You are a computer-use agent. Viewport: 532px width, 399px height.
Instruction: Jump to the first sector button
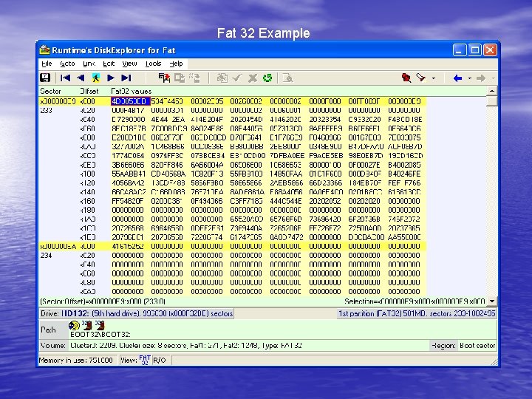[65, 78]
